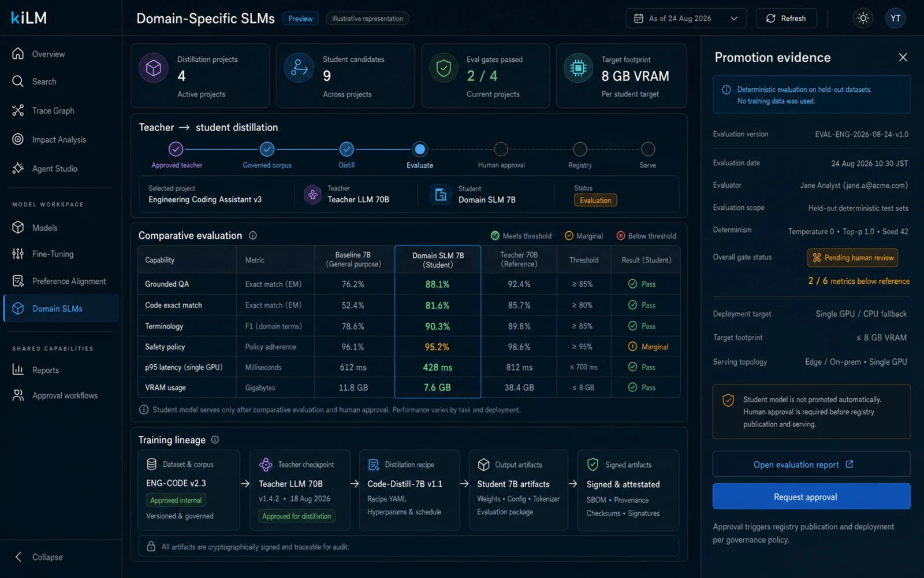Close the Promotion evidence panel
Screen dimensions: 924x578
[x=903, y=57]
